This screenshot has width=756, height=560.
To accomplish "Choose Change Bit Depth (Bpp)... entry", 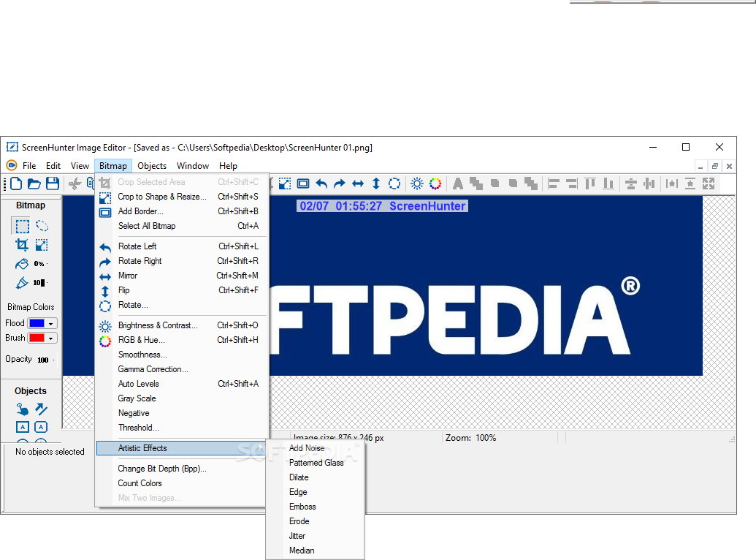I will coord(183,469).
